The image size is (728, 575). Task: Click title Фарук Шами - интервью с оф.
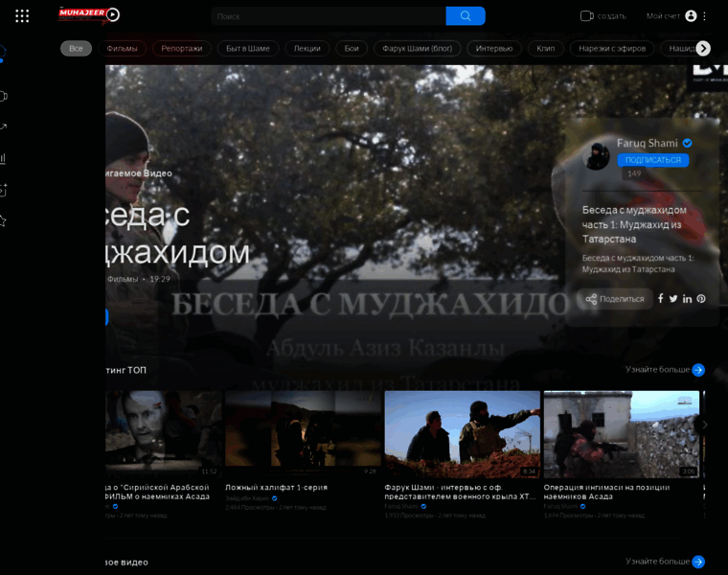click(x=460, y=492)
